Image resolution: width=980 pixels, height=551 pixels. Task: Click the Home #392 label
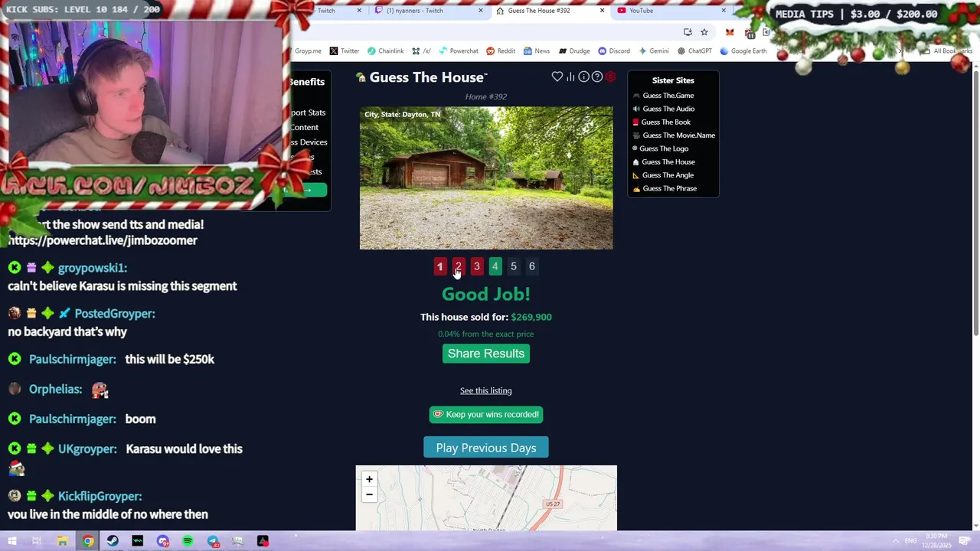(486, 96)
